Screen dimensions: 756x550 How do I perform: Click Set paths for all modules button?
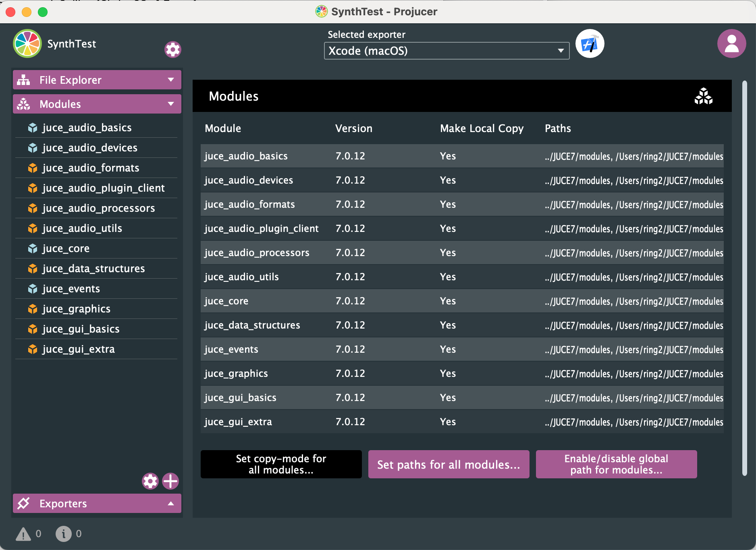pos(449,464)
